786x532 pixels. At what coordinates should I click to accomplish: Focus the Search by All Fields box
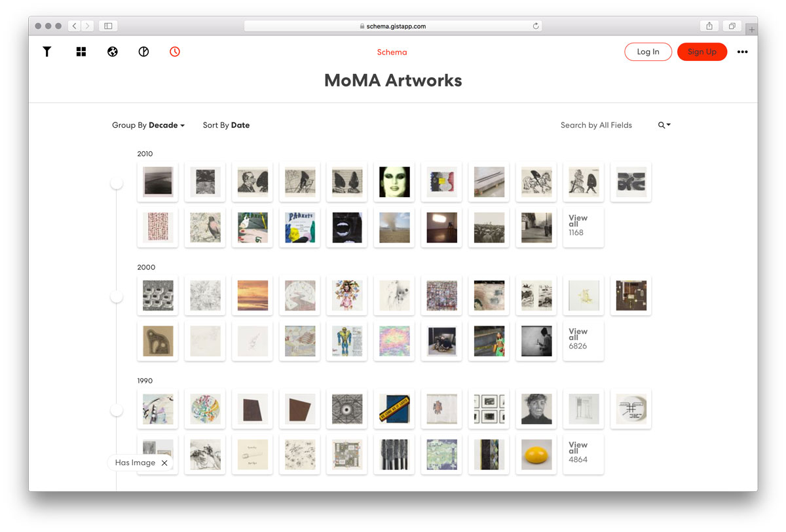tap(596, 125)
